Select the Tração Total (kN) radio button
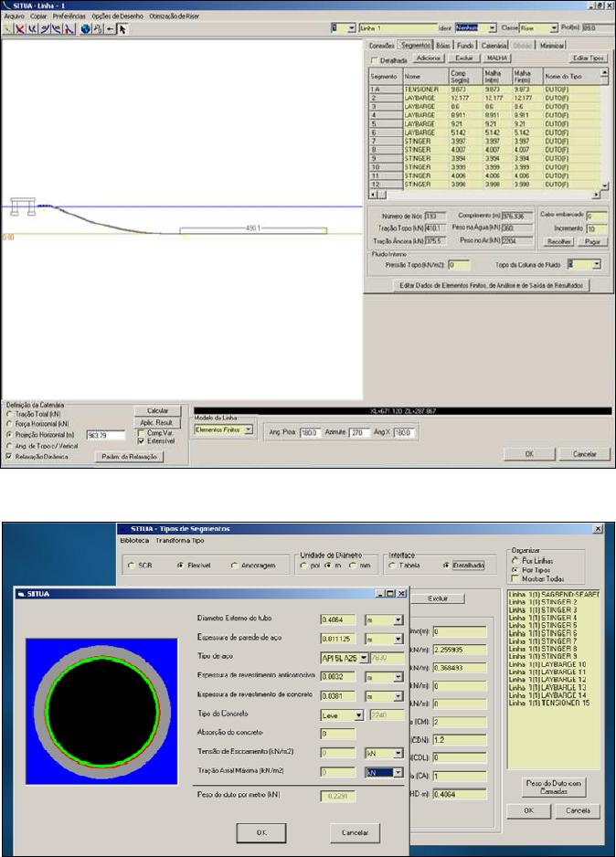The width and height of the screenshot is (616, 857). click(9, 416)
